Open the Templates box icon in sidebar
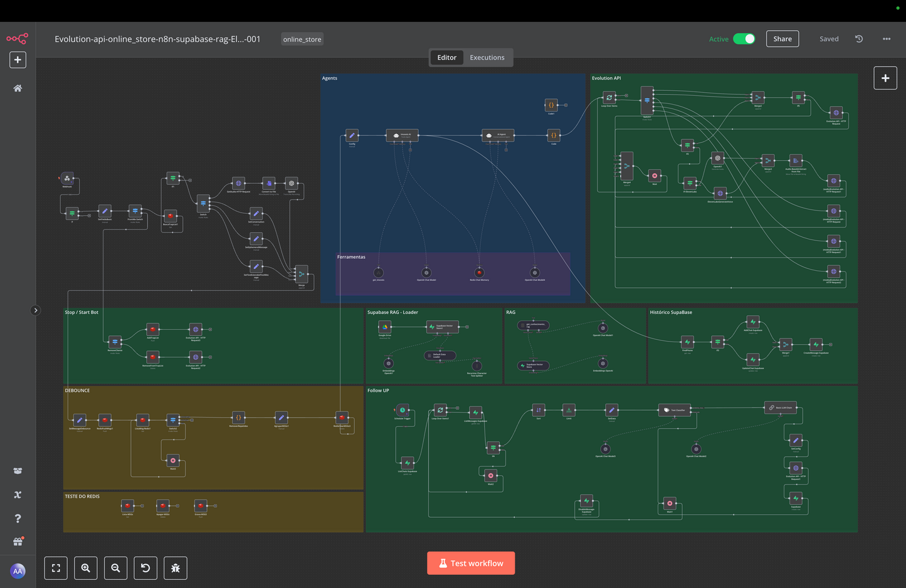This screenshot has width=906, height=588. 18,471
